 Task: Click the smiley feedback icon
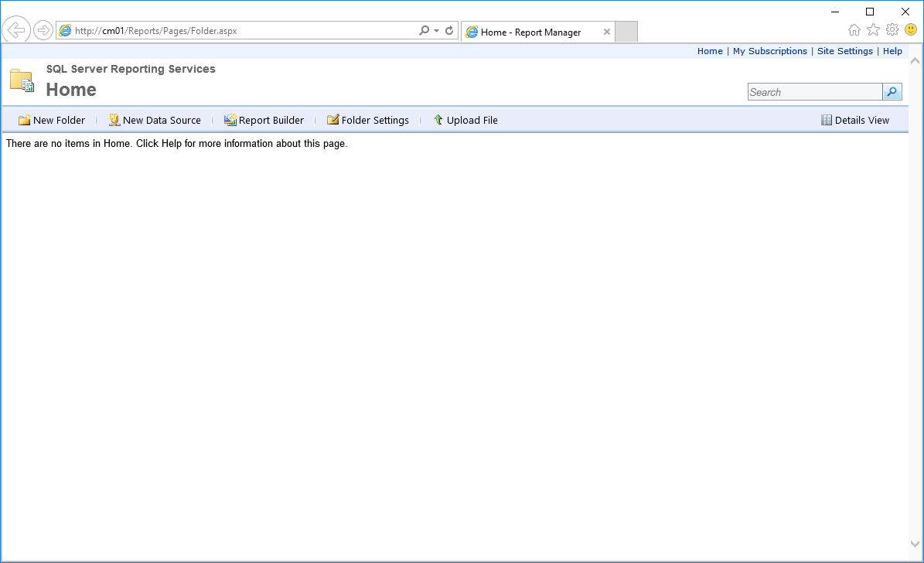[910, 29]
